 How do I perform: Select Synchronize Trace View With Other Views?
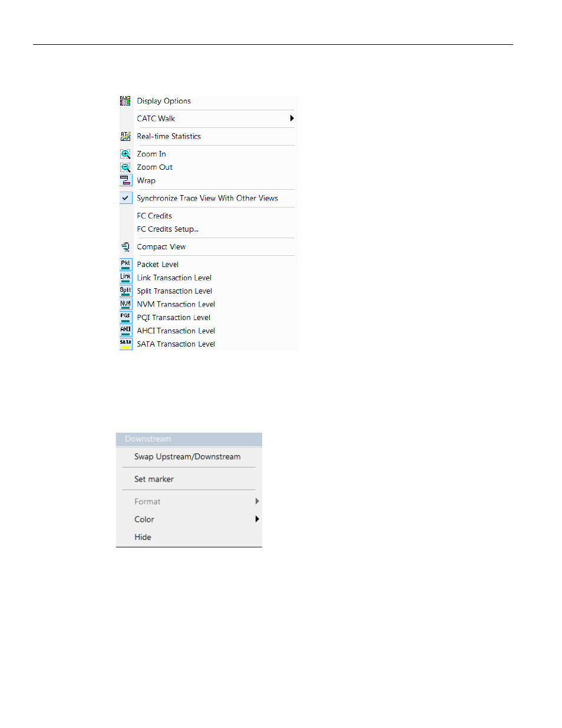pos(207,198)
